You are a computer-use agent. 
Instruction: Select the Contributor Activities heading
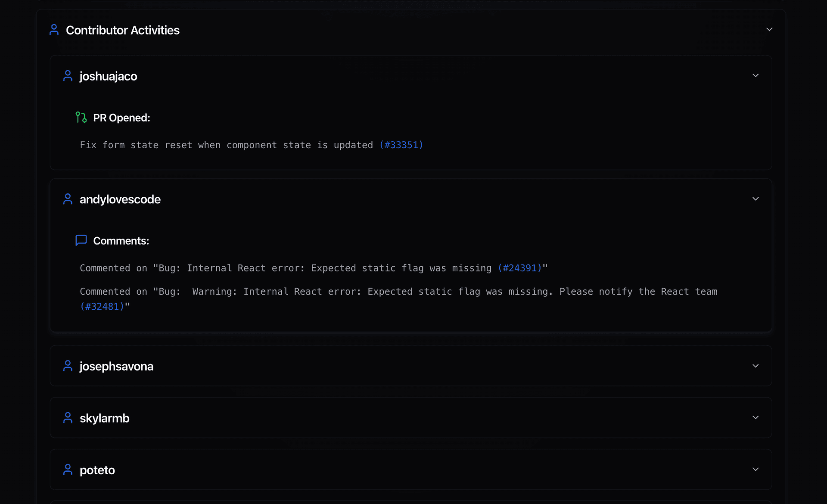pyautogui.click(x=123, y=30)
